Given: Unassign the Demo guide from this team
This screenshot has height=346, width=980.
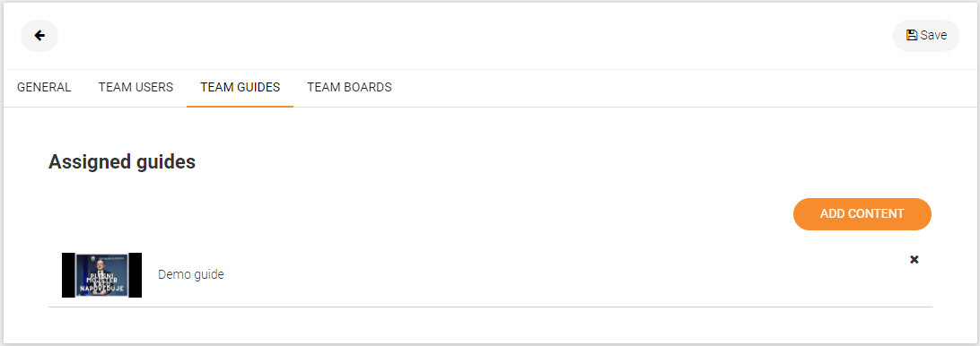Looking at the screenshot, I should tap(914, 259).
